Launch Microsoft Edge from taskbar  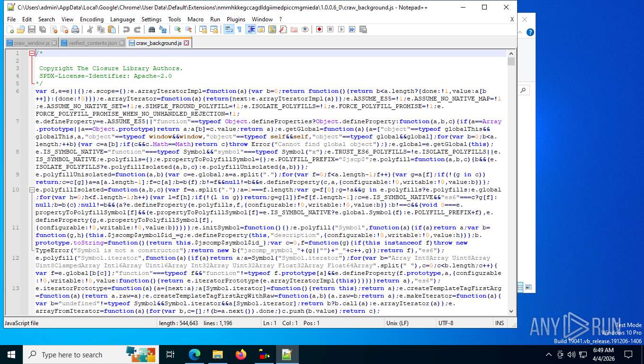point(195,355)
